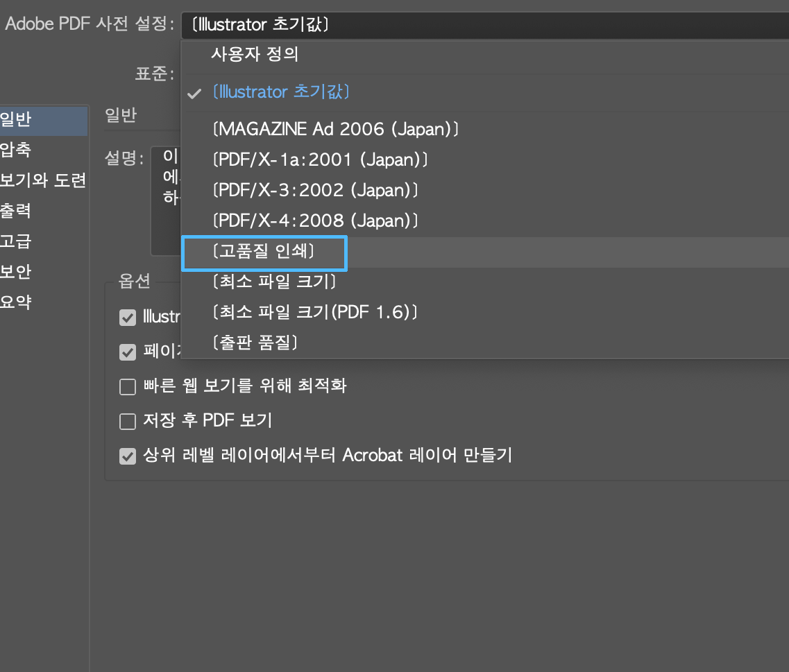Switch to 보안 settings category
The width and height of the screenshot is (789, 672).
click(x=44, y=272)
